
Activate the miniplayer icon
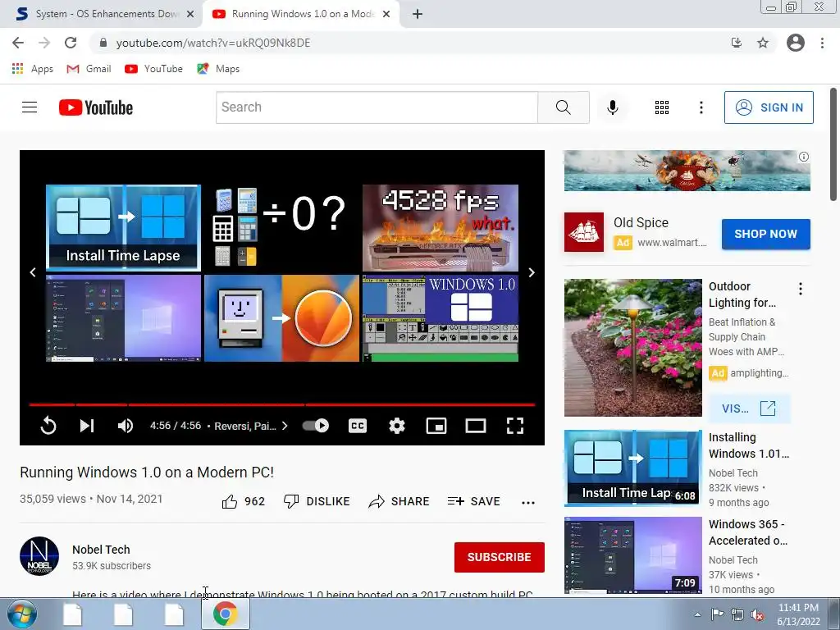(x=436, y=426)
